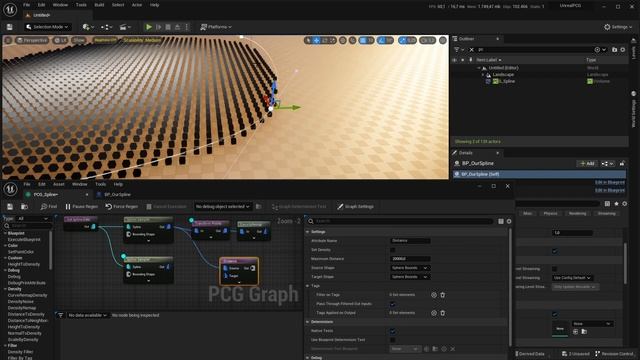
Task: Open the viewport hamburger options menu
Action: click(8, 40)
